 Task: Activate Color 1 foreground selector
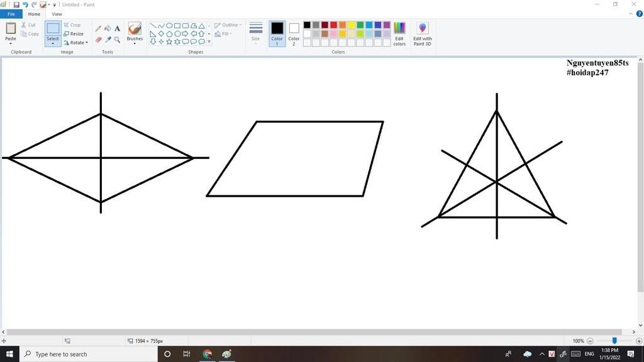tap(277, 34)
